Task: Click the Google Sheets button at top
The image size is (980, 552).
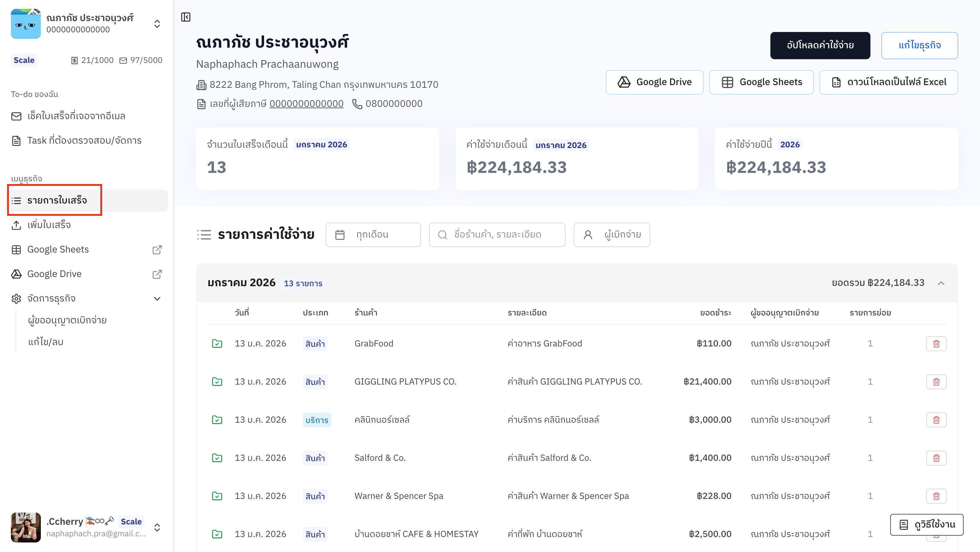Action: click(761, 82)
